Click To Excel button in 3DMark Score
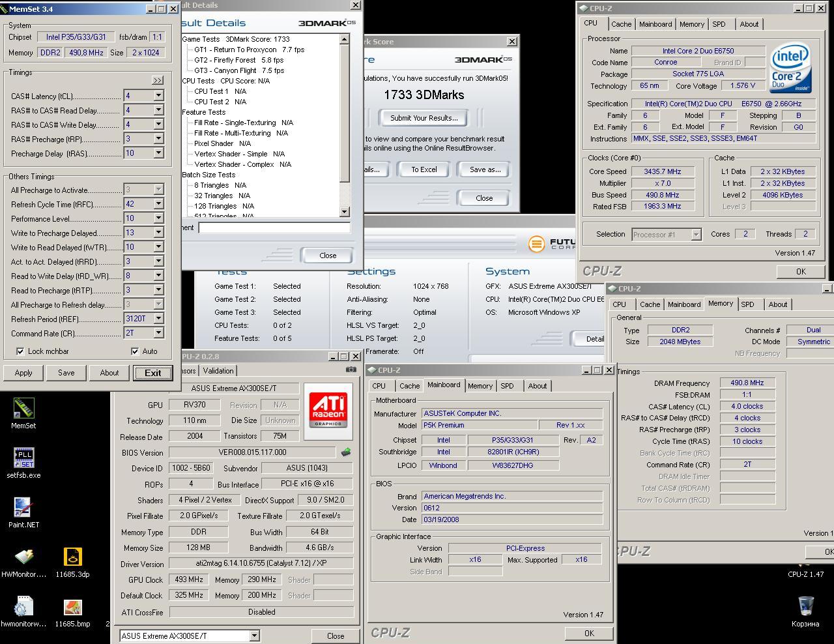 click(424, 169)
